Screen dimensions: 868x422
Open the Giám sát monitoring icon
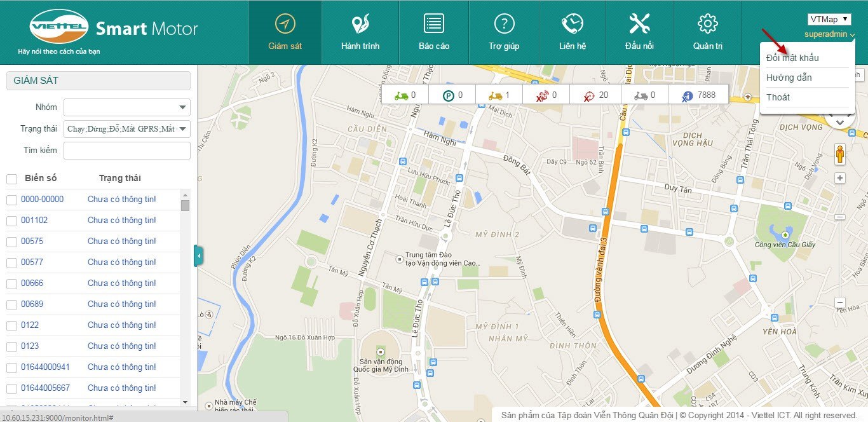285,24
